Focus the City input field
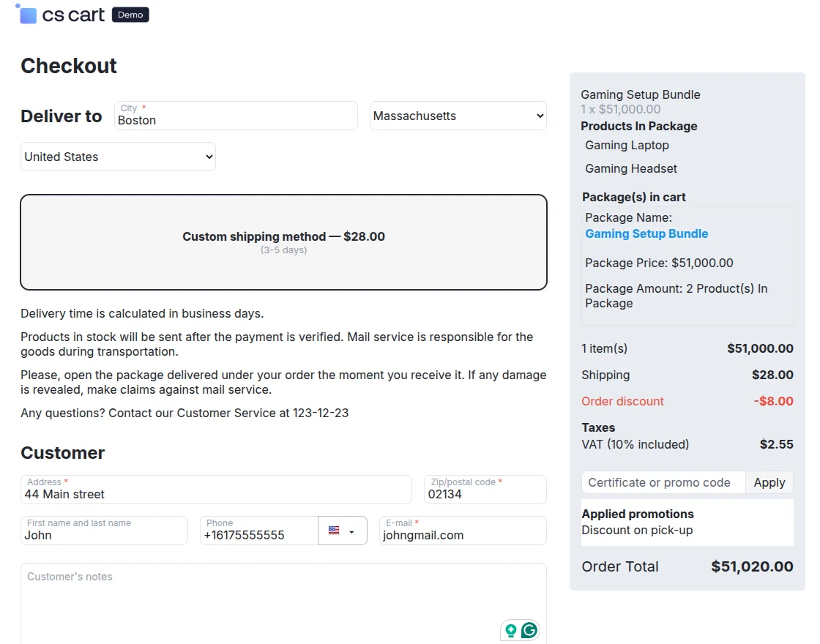820x644 pixels. pyautogui.click(x=236, y=116)
